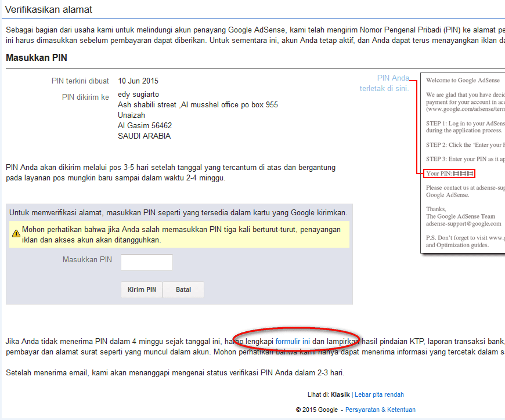505x420 pixels.
Task: Click the sample PIN letter image
Action: point(463,163)
